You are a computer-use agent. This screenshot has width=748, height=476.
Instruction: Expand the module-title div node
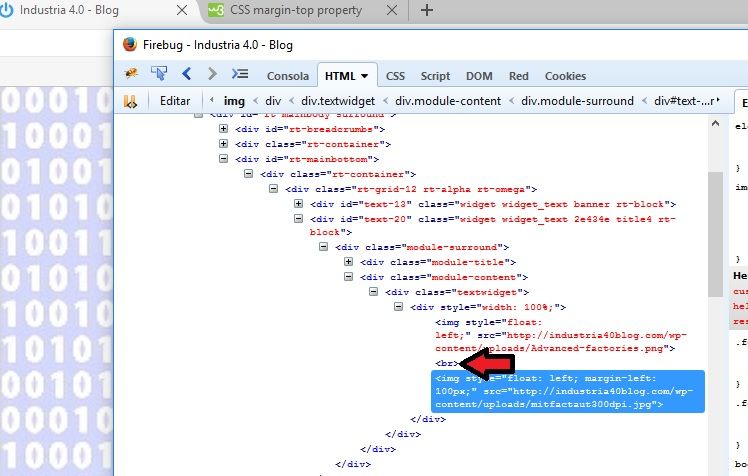click(x=349, y=261)
